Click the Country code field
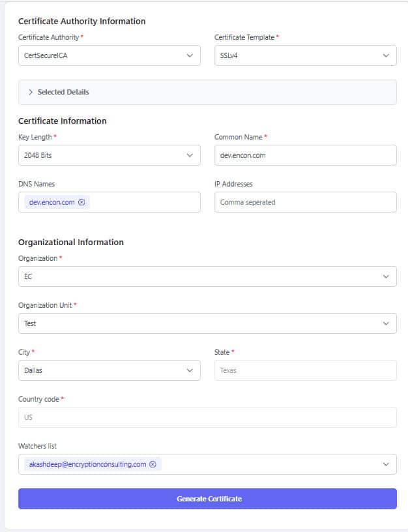408x532 pixels. click(x=207, y=417)
